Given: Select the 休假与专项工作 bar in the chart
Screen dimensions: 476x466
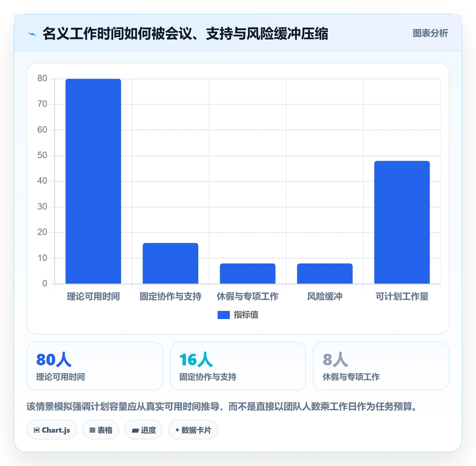Looking at the screenshot, I should 248,273.
